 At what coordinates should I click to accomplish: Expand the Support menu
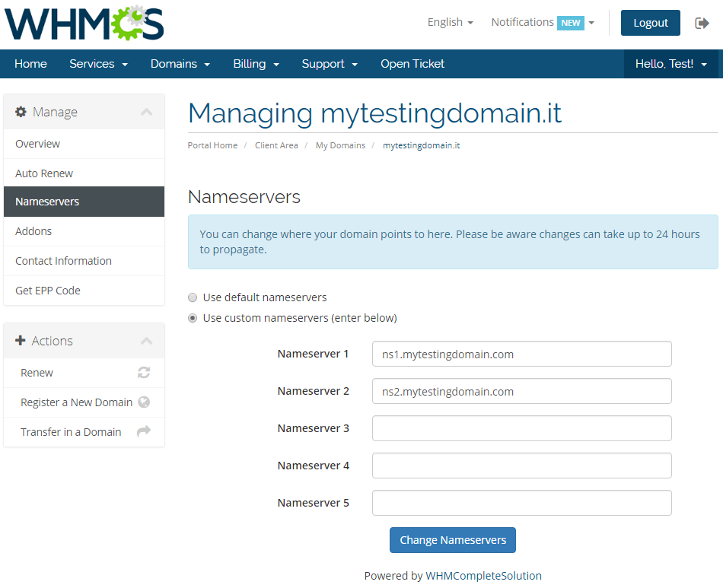[x=330, y=64]
